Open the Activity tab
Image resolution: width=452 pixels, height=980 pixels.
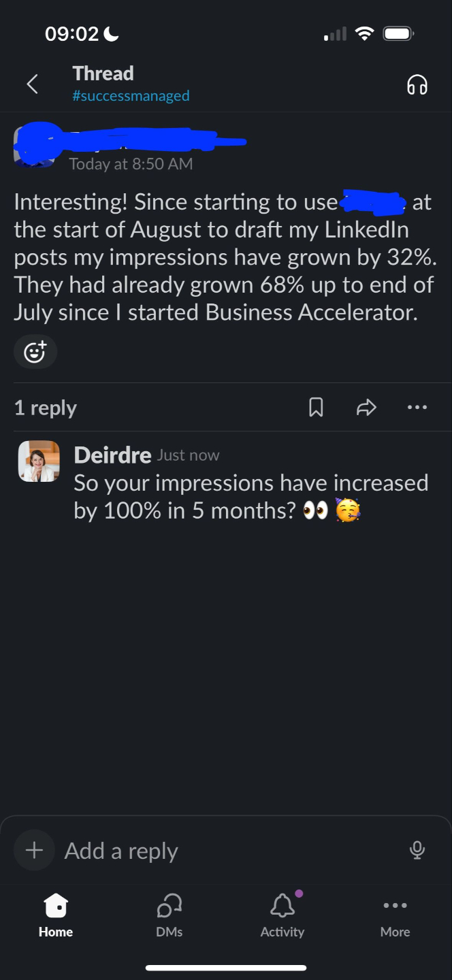[x=282, y=915]
